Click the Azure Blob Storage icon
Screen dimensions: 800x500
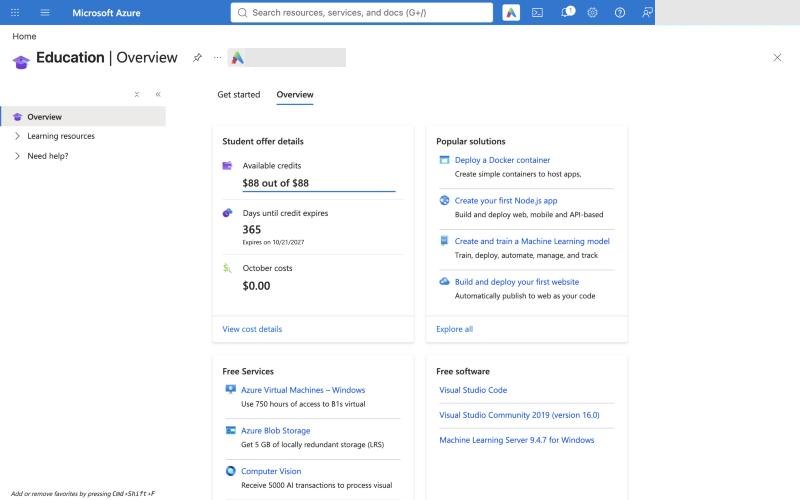(x=231, y=430)
